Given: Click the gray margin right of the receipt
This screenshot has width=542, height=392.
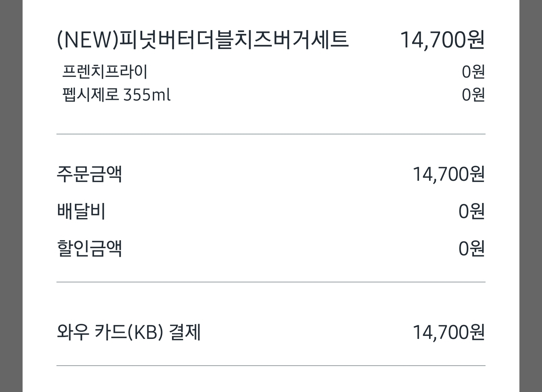Looking at the screenshot, I should point(531,196).
